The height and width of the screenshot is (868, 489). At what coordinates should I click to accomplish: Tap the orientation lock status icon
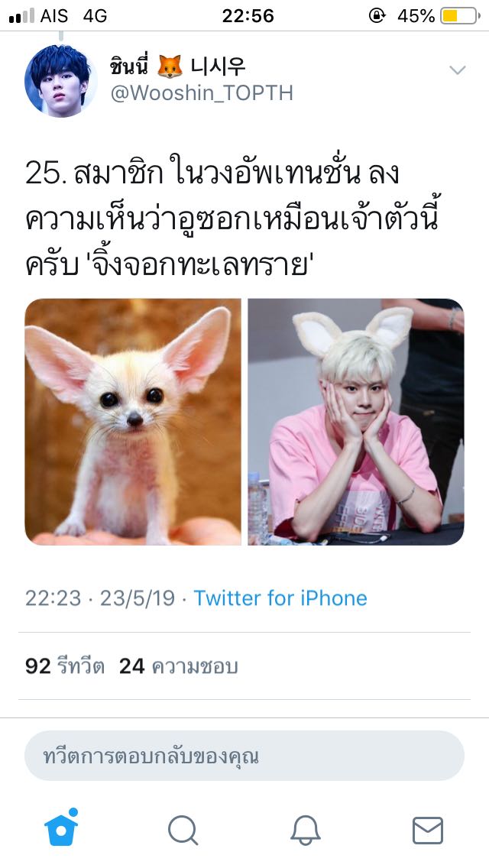(x=377, y=15)
